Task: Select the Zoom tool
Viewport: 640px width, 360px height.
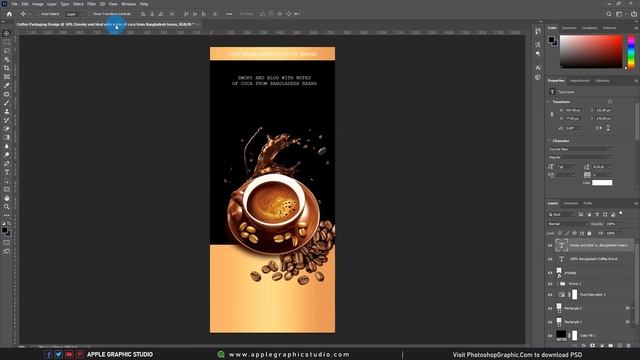Action: point(7,207)
